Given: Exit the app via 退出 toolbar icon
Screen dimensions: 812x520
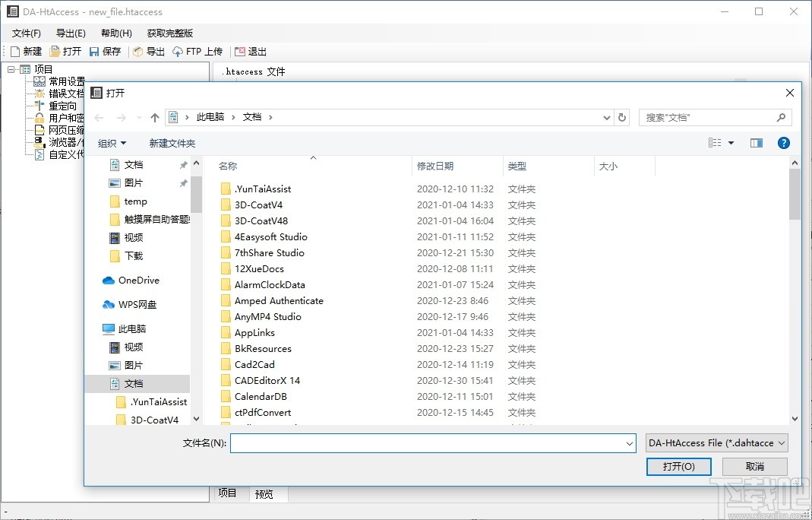Looking at the screenshot, I should click(x=251, y=51).
